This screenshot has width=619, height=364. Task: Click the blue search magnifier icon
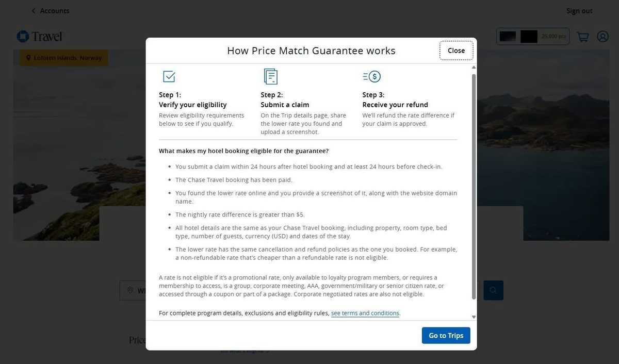(493, 290)
